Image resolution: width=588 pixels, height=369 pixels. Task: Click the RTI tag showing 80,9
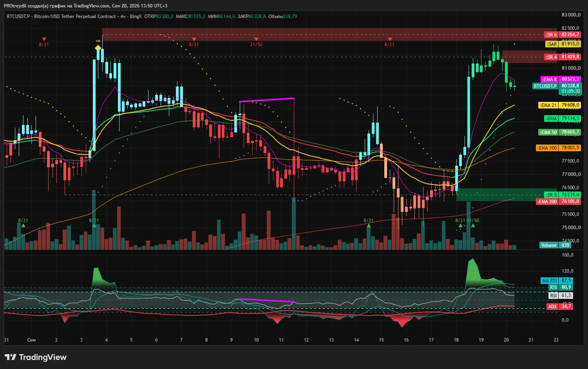pos(553,288)
